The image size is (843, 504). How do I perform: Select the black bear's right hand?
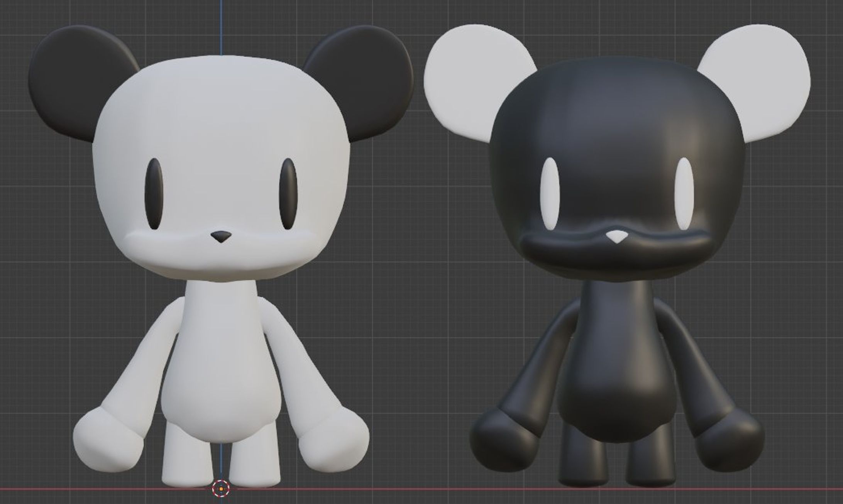click(x=730, y=440)
